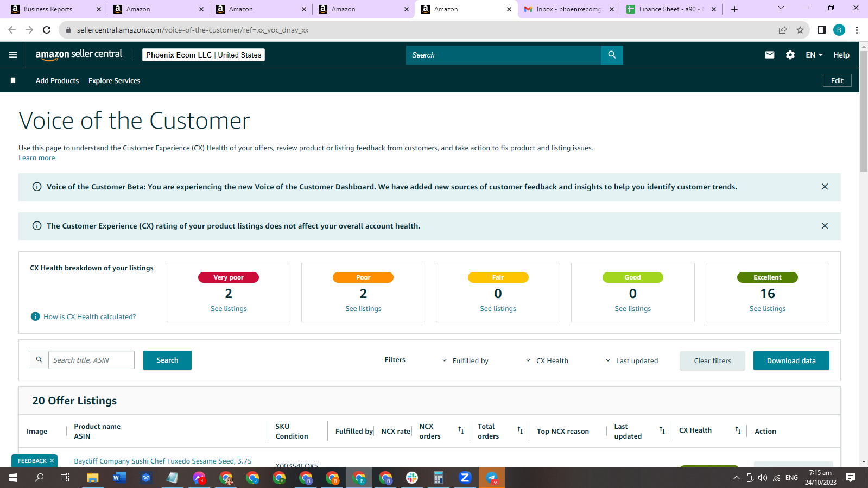See listings with Good CX Health

coord(632,308)
